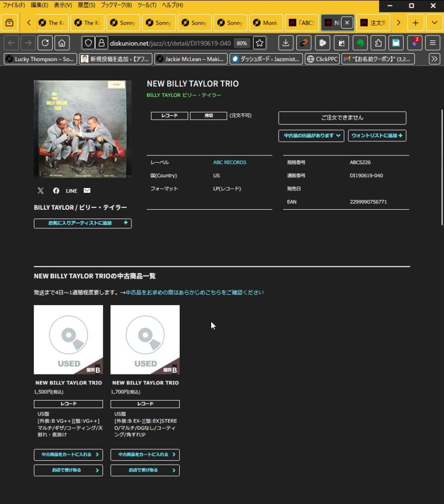Open the list all tabs dropdown
444x504 pixels.
pos(434,23)
